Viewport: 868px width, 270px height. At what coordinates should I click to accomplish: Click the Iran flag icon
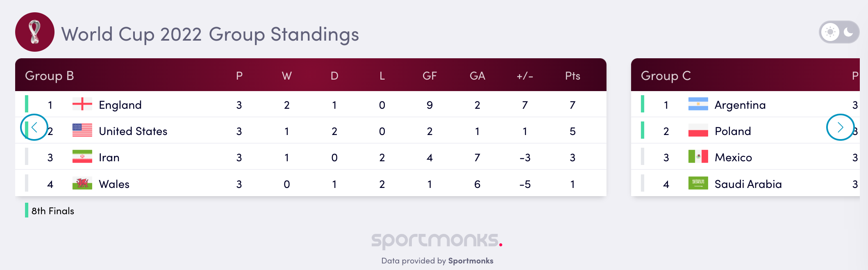82,157
